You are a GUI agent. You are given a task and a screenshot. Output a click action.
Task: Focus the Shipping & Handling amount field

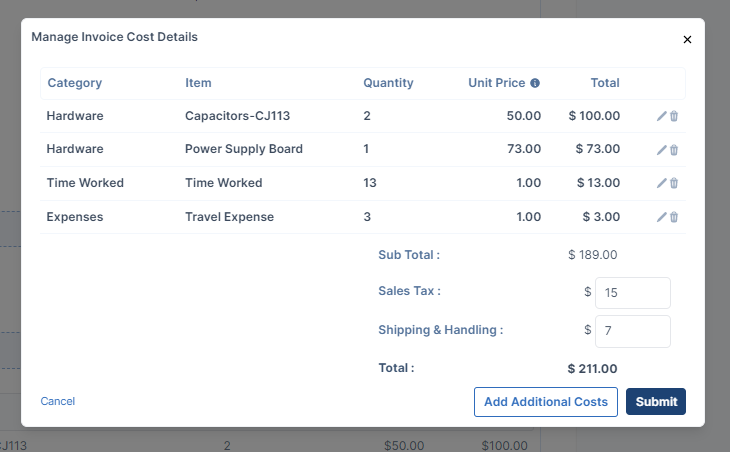(633, 331)
